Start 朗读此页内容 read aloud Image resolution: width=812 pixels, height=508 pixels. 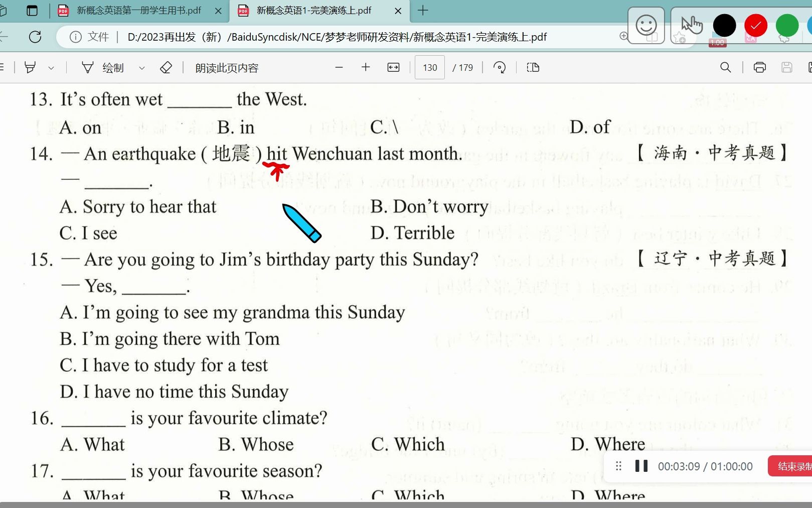227,68
